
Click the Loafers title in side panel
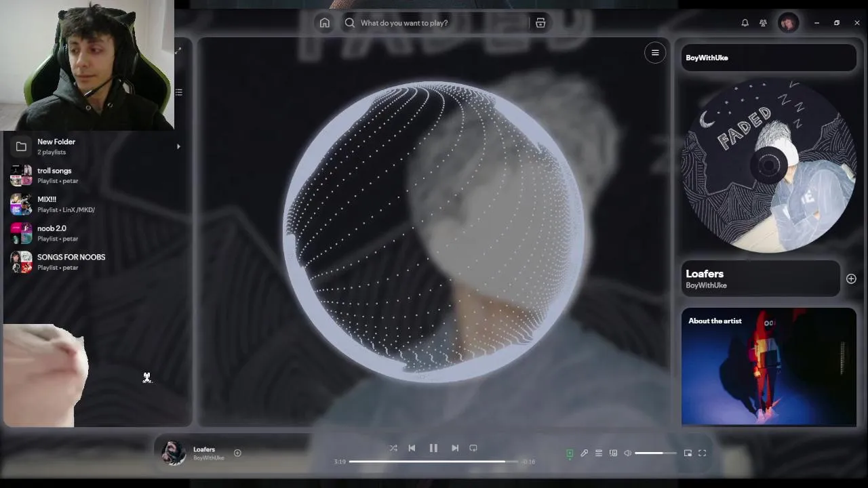[x=705, y=274]
